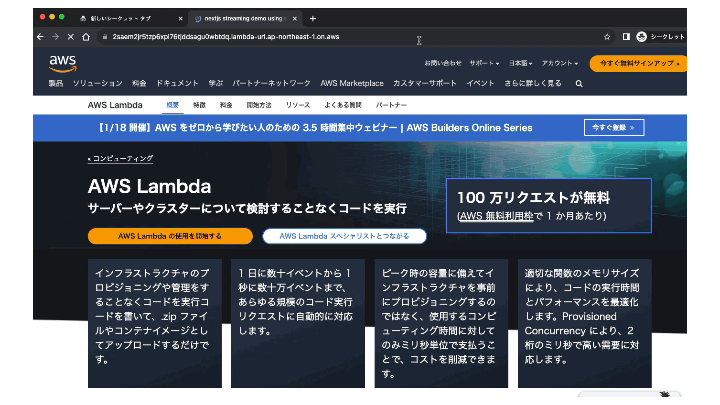The height and width of the screenshot is (405, 720).
Task: Click the webinar banner headline text
Action: pyautogui.click(x=315, y=128)
